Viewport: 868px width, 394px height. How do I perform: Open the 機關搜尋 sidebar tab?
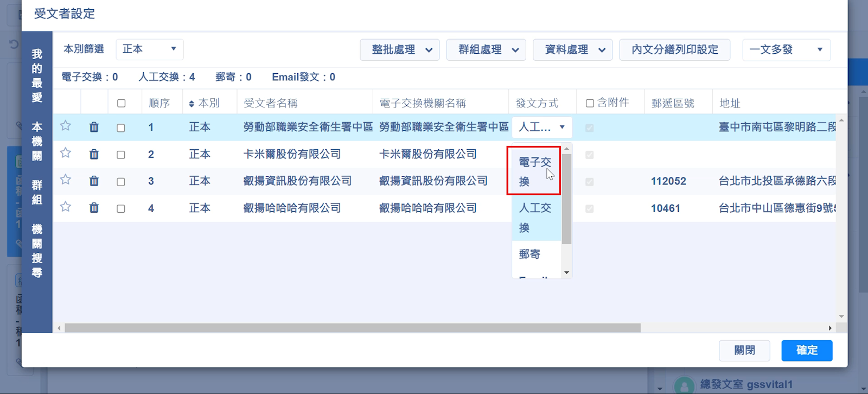coord(37,251)
